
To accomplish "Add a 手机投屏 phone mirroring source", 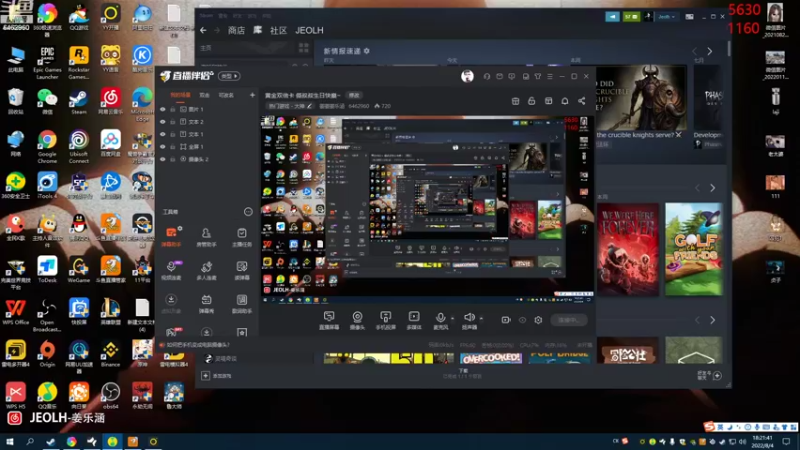I will click(386, 320).
